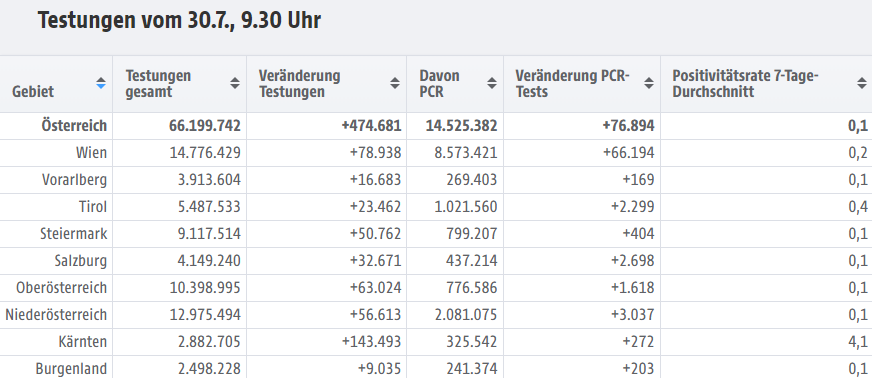Click Positivitätsrate 7-Tage-Durchschnitt sort arrows
872x378 pixels.
click(862, 83)
